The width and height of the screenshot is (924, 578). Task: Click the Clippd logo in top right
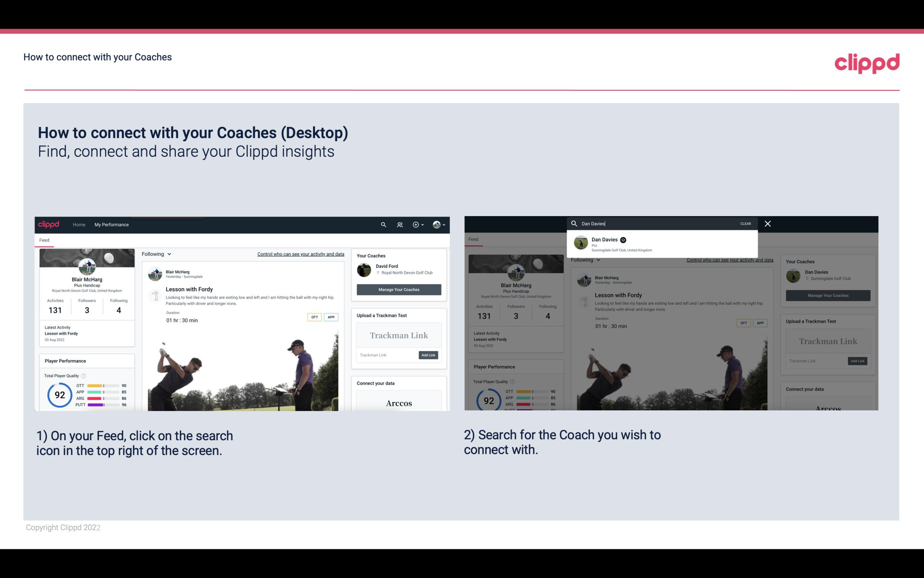click(867, 62)
